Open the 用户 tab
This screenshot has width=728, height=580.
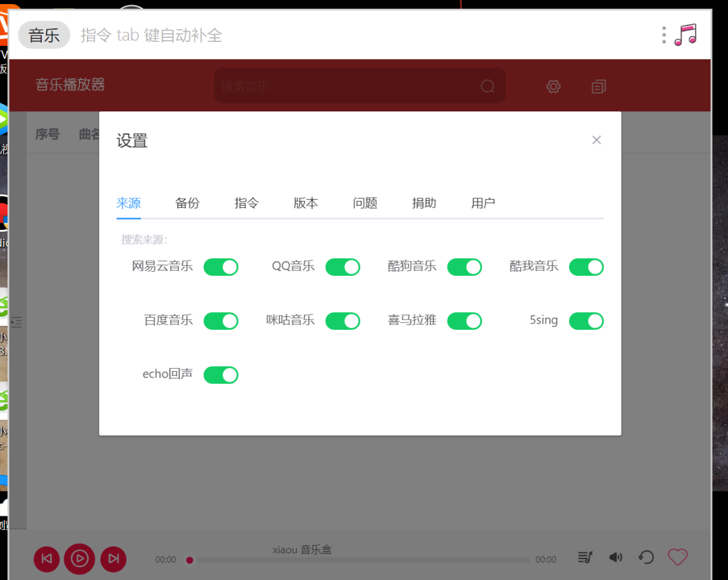point(483,203)
